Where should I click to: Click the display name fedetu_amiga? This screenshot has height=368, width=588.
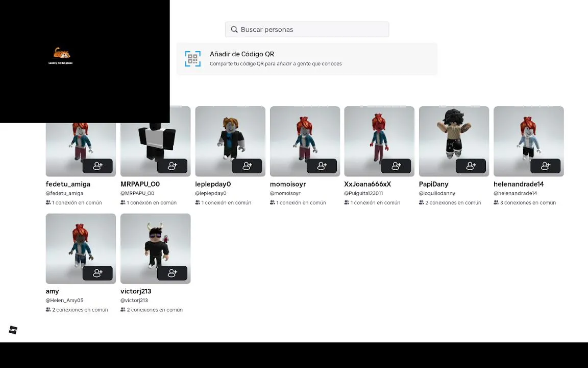point(68,184)
